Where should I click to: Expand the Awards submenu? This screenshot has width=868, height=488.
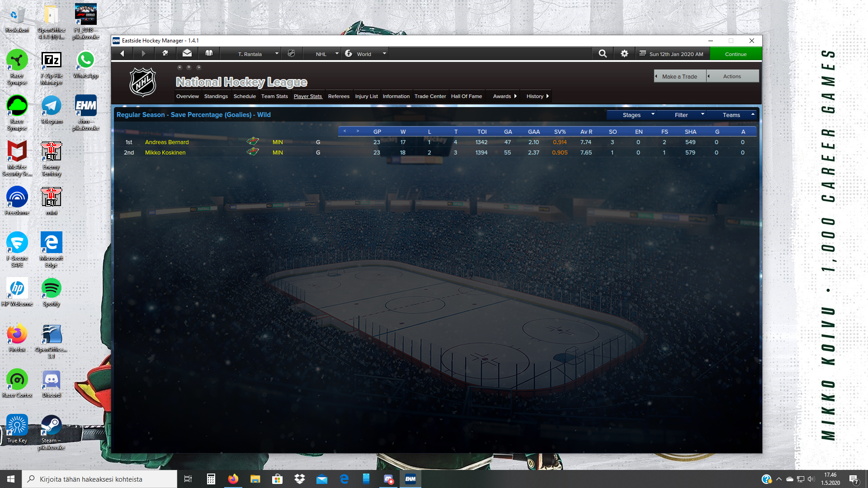click(504, 96)
